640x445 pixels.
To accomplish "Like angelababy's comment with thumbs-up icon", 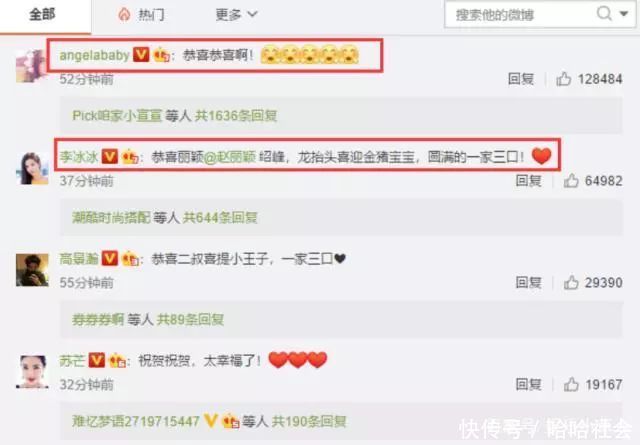I will coord(564,79).
